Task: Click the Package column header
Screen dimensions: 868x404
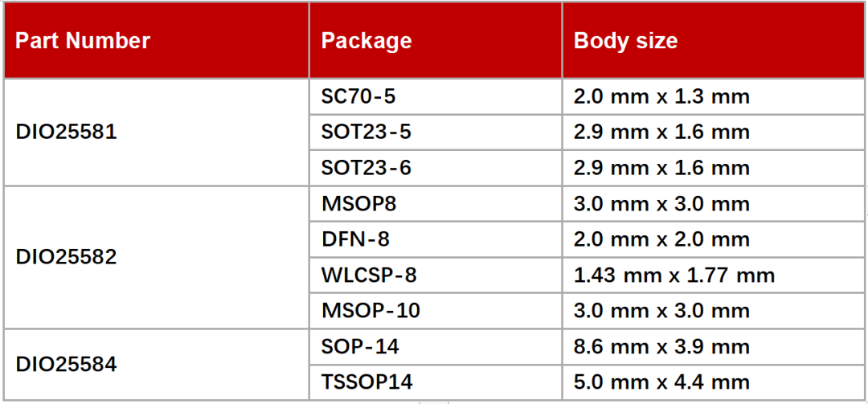Action: pyautogui.click(x=366, y=41)
